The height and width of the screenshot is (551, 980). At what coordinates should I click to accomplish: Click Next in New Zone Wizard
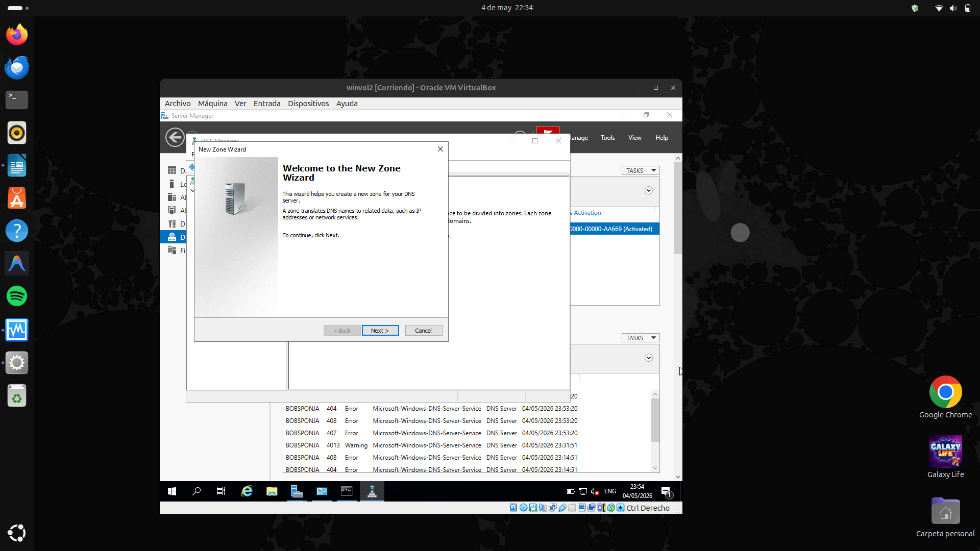(x=380, y=331)
